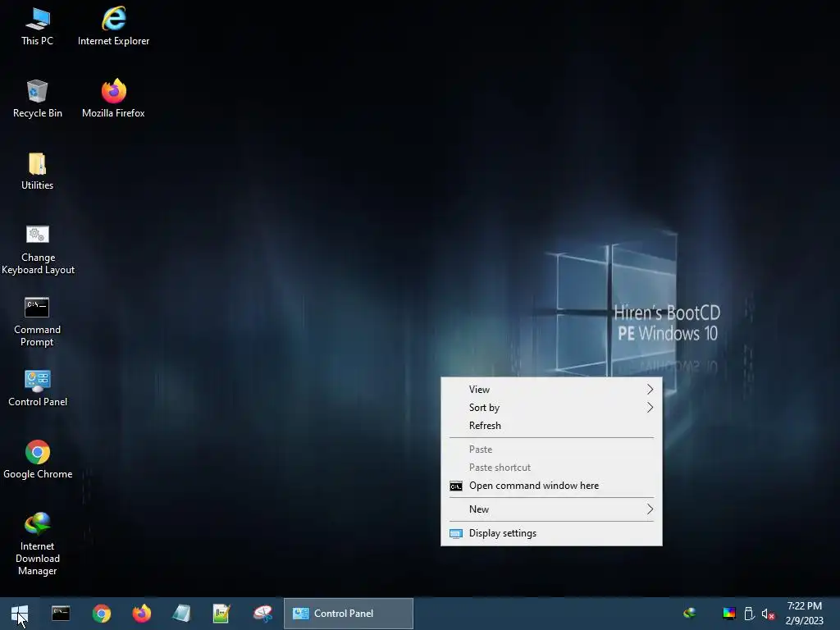Launch Firefox from the taskbar

pos(141,614)
